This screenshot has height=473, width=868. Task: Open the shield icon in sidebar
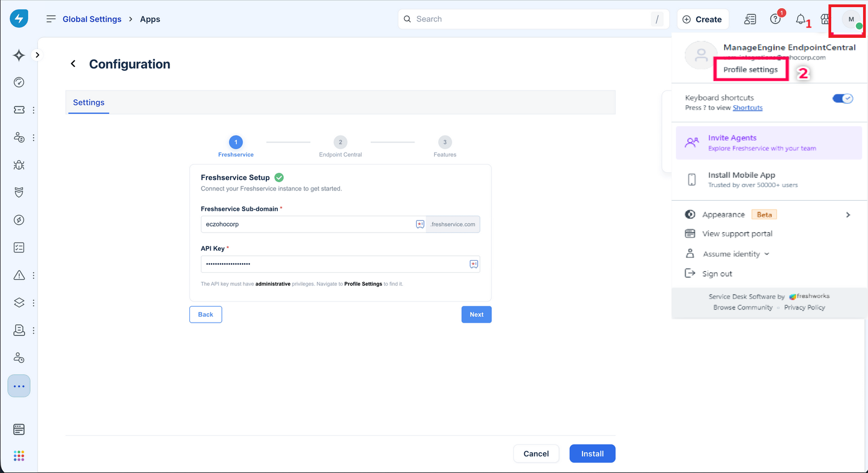coord(19,192)
